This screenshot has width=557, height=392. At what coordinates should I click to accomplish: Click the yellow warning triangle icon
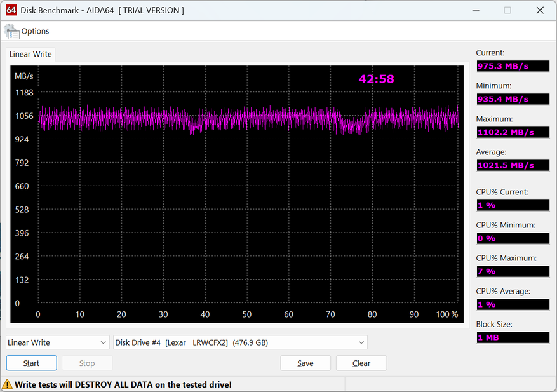click(7, 384)
